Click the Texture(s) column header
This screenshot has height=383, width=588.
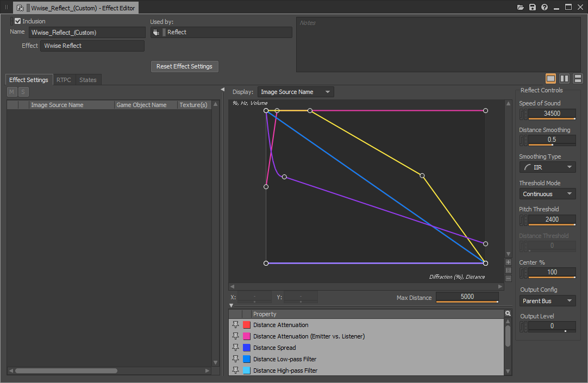pyautogui.click(x=194, y=105)
